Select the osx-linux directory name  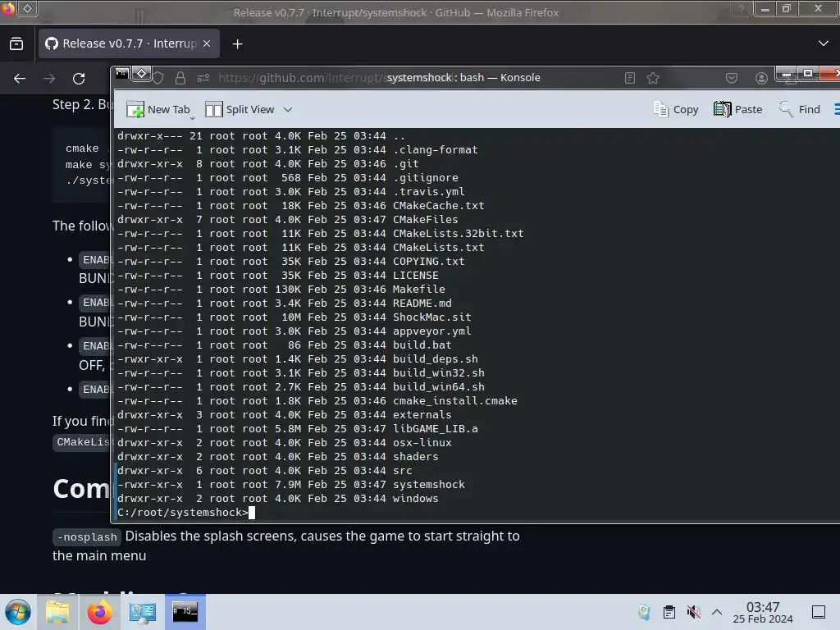click(422, 442)
